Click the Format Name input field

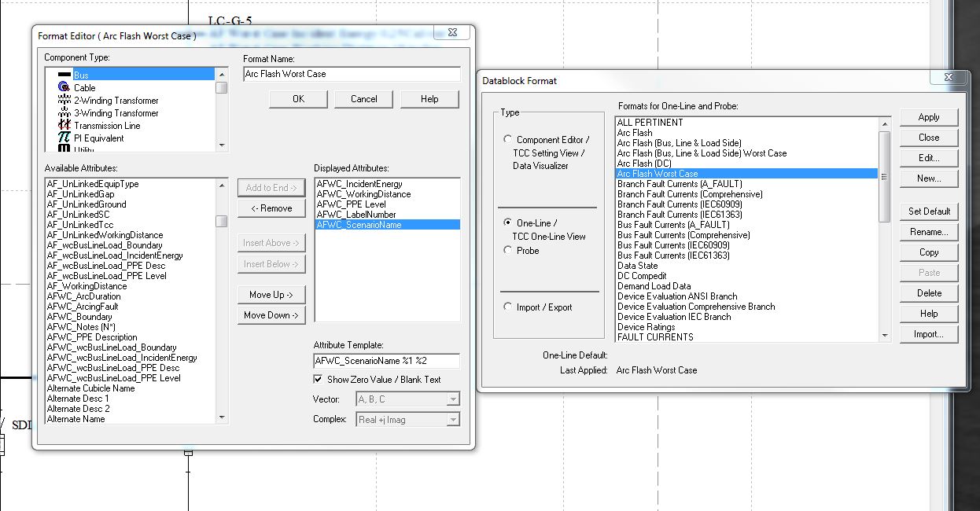click(x=352, y=74)
